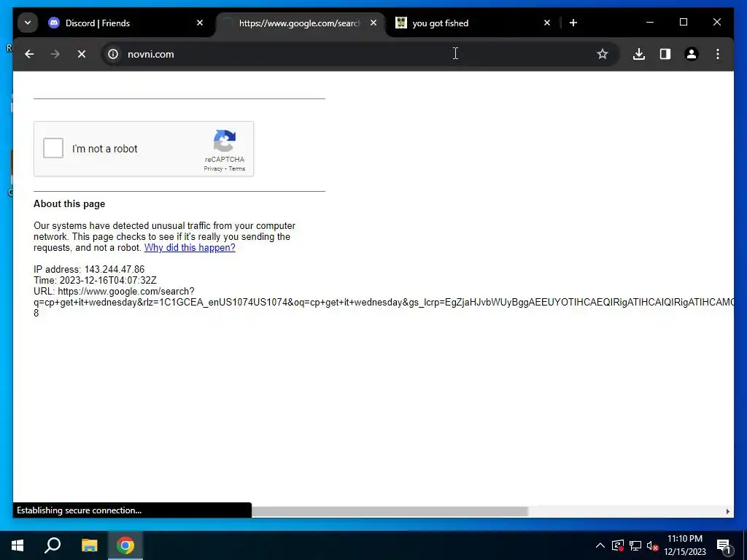747x560 pixels.
Task: Open reCAPTCHA Terms link
Action: [x=237, y=168]
